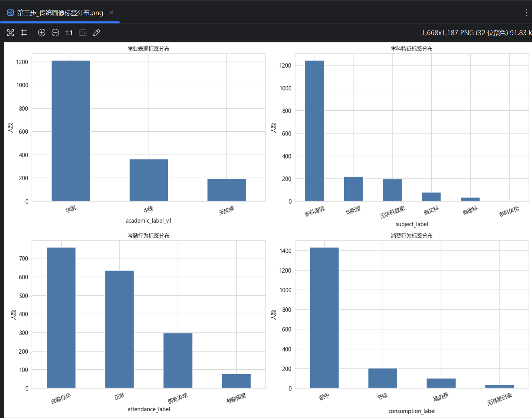
Task: Click the 无学科数据 bar in subject chart
Action: coord(392,190)
